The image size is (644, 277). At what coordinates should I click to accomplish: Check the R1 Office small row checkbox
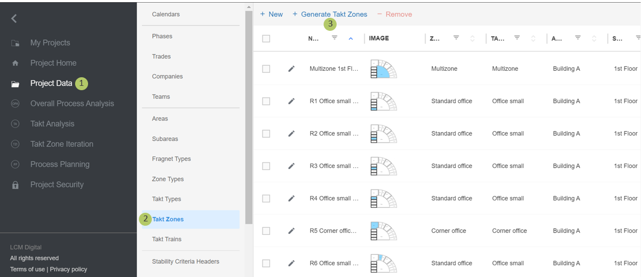click(x=266, y=101)
